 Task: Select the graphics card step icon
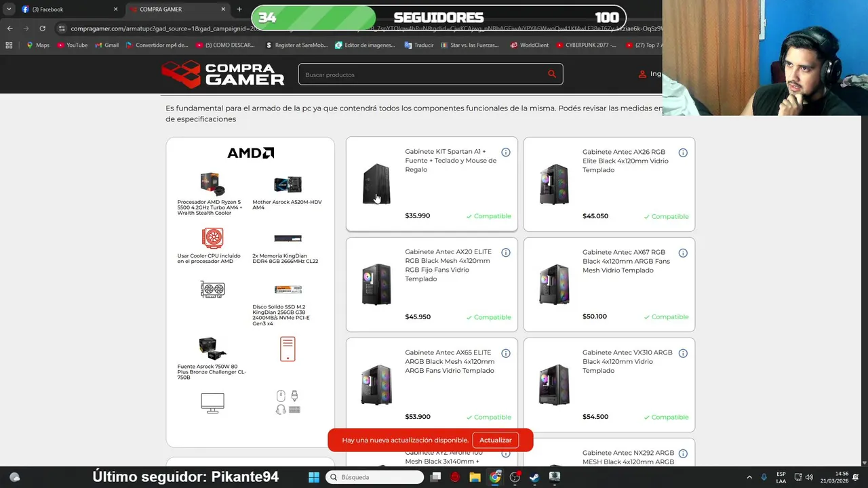coord(212,289)
